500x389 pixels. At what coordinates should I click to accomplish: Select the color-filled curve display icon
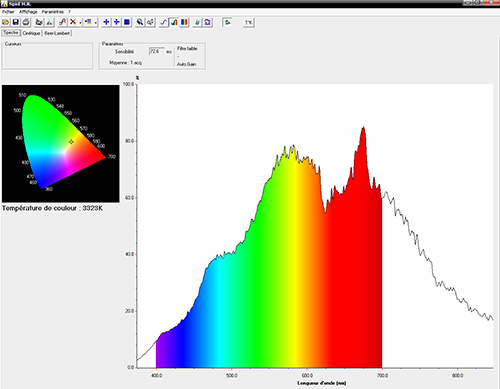pos(174,22)
